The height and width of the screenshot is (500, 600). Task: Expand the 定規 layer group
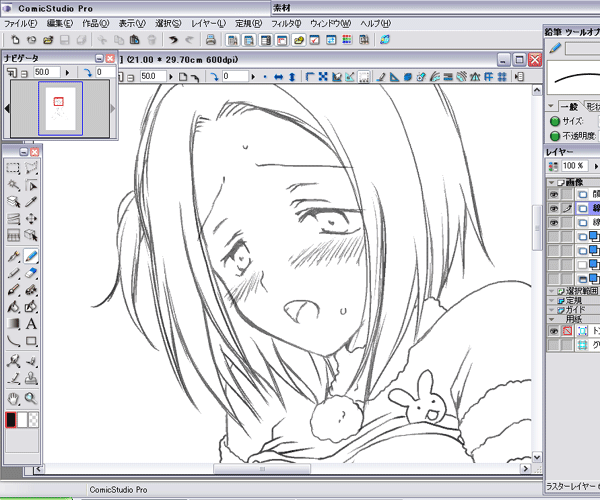(x=551, y=301)
